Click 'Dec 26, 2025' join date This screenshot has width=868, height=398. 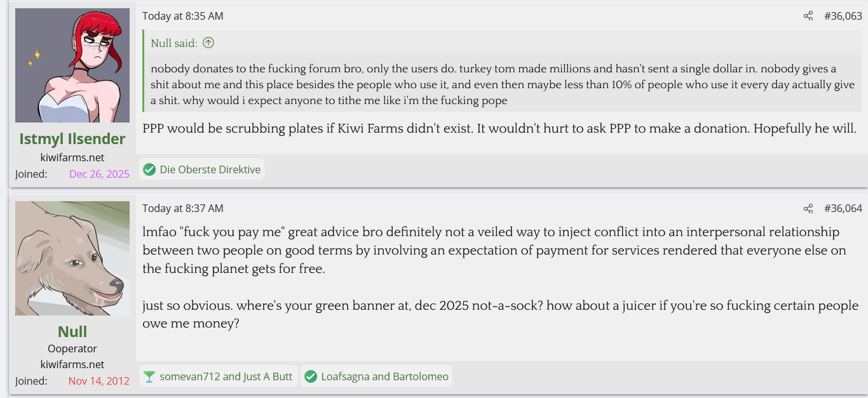point(99,174)
